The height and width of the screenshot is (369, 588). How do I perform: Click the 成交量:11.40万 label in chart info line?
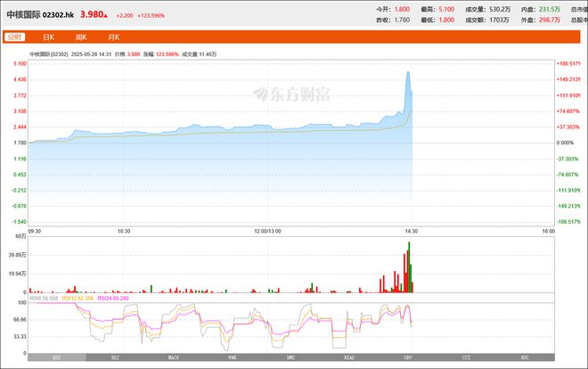point(200,54)
